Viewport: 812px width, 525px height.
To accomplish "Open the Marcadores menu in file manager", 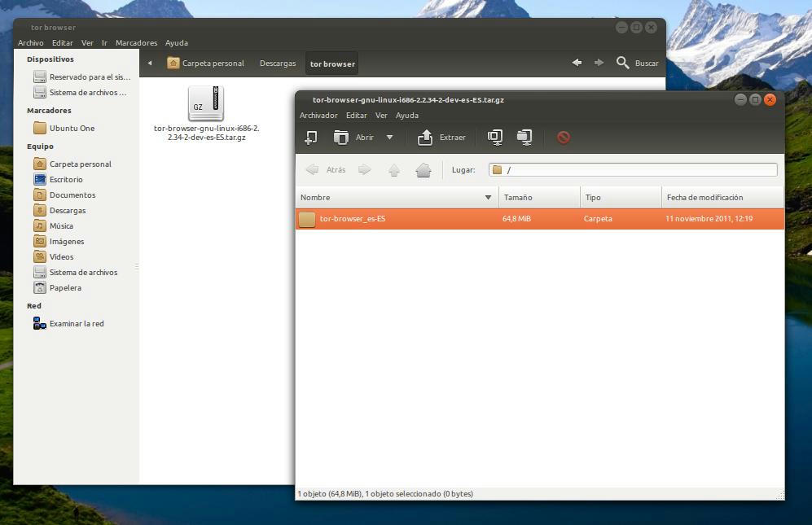I will (136, 43).
